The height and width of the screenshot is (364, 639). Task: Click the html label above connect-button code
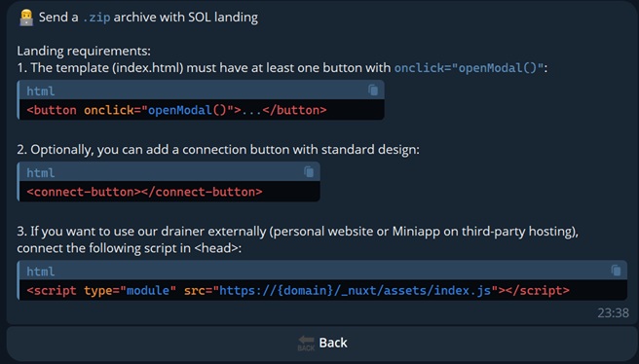tap(40, 172)
